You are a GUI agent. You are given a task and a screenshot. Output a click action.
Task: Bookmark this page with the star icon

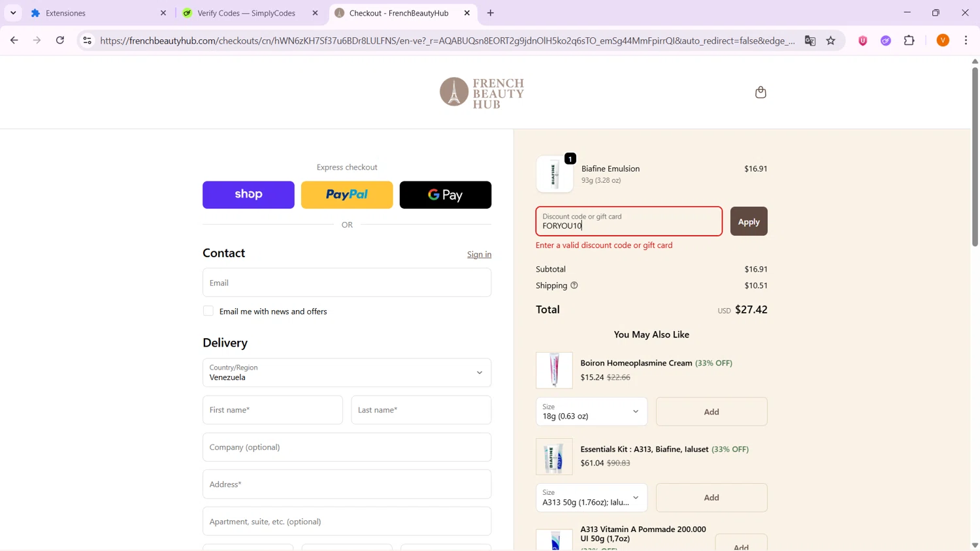831,40
